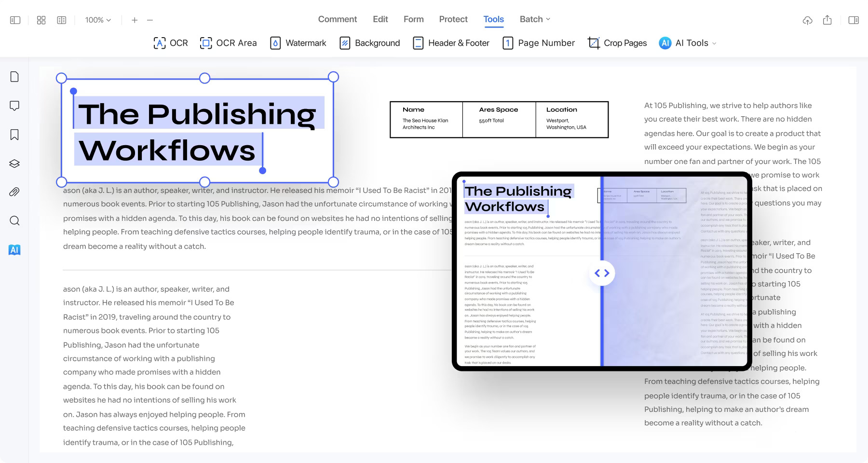
Task: Click the 'Location' table header cell
Action: tap(562, 109)
